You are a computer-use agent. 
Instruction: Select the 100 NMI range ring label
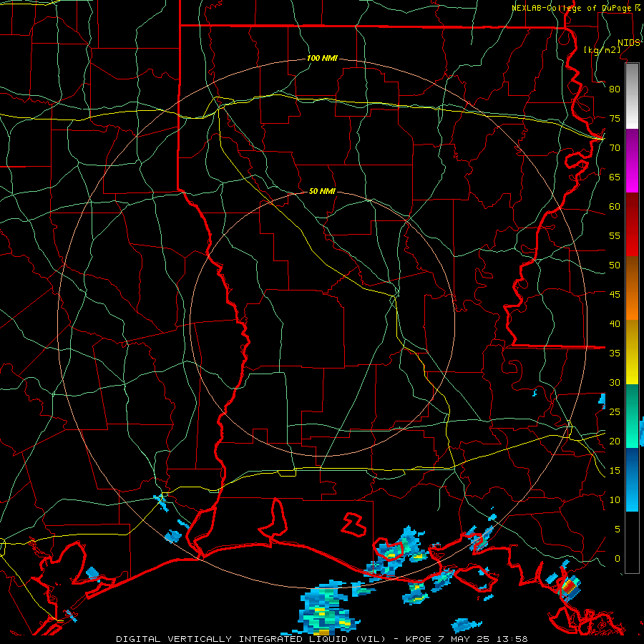[322, 59]
